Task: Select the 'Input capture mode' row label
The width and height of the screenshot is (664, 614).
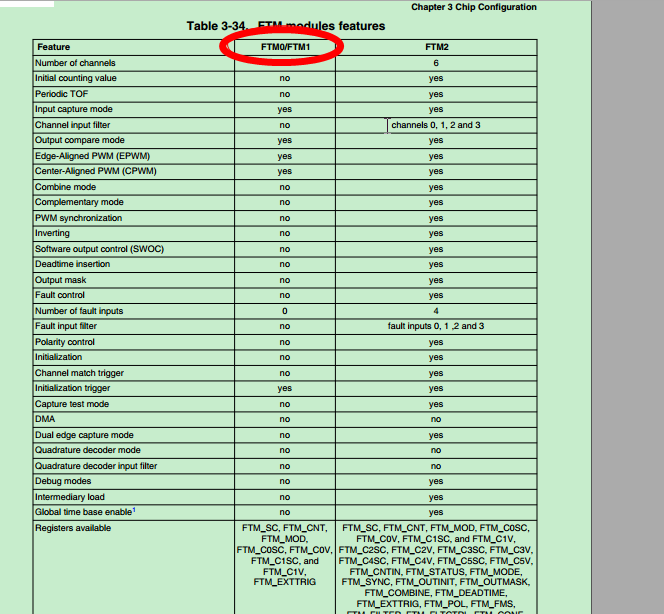Action: [x=74, y=109]
